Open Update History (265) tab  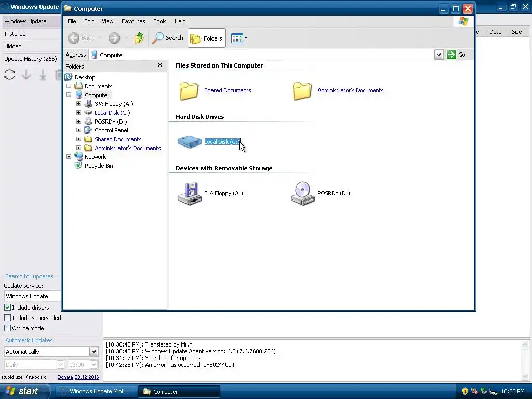[x=31, y=59]
